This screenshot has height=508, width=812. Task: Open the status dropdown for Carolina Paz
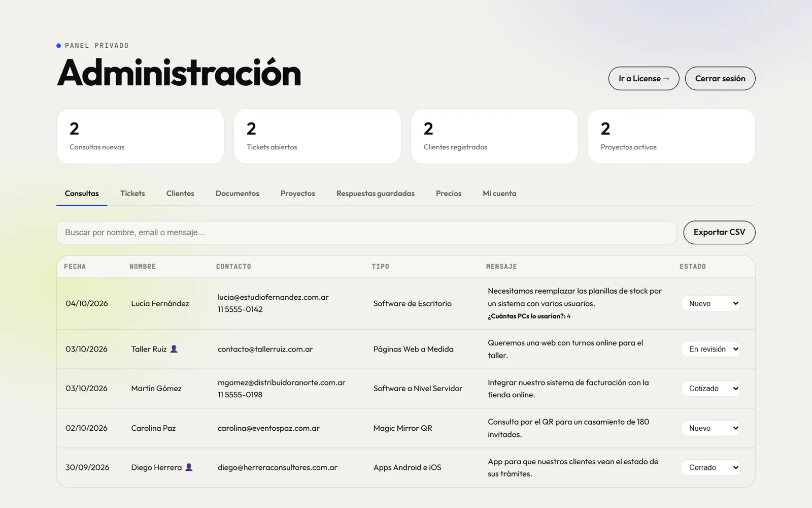pos(711,428)
